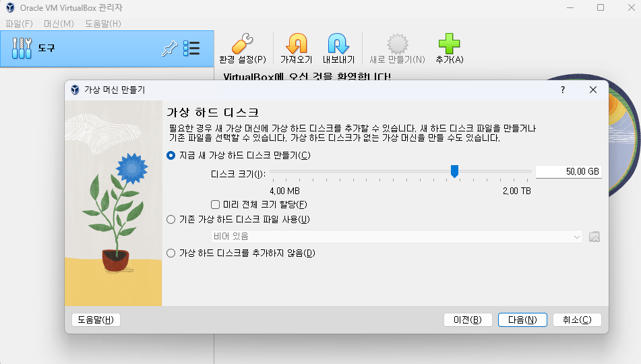Image resolution: width=641 pixels, height=364 pixels.
Task: Minimize the Oracle VM VirtualBox window
Action: (x=570, y=8)
